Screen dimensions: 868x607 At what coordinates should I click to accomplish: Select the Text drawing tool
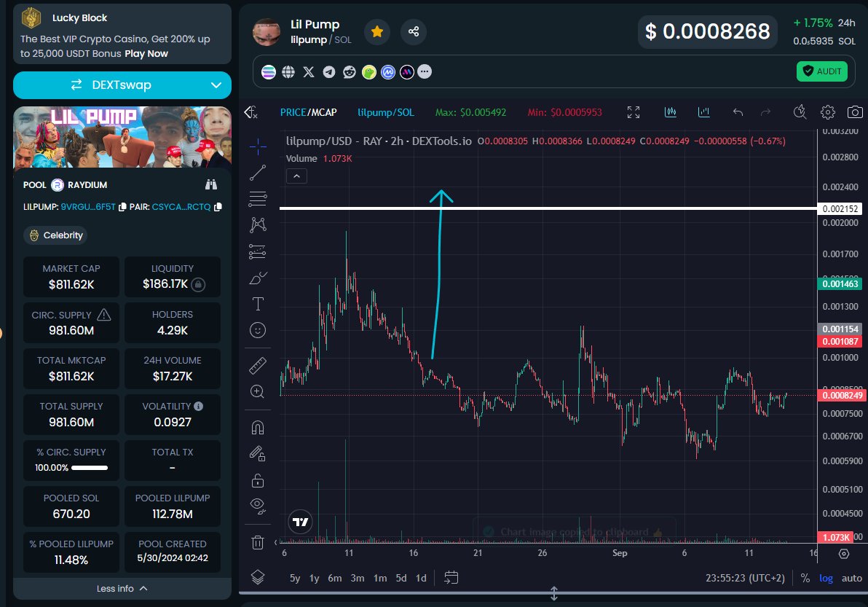click(258, 303)
